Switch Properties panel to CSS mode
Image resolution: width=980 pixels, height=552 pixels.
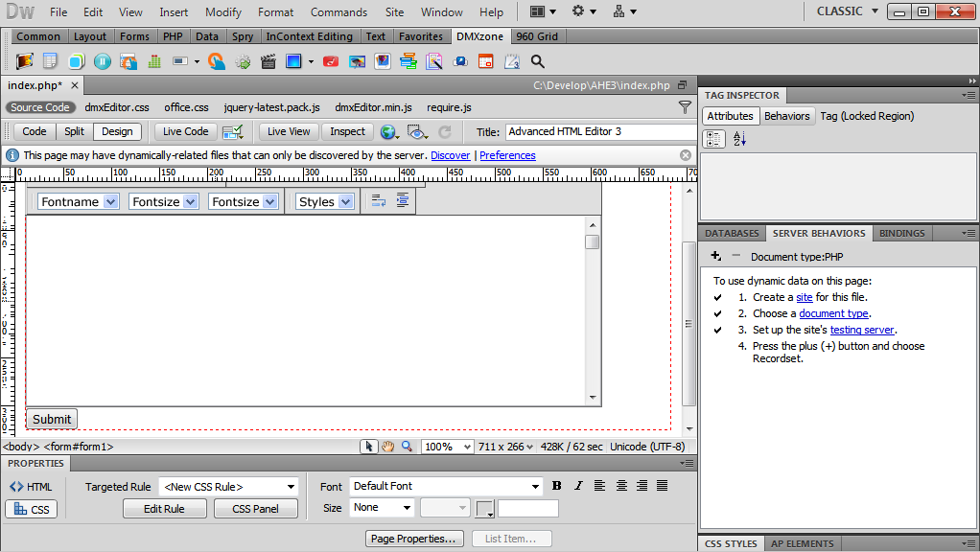(x=32, y=510)
